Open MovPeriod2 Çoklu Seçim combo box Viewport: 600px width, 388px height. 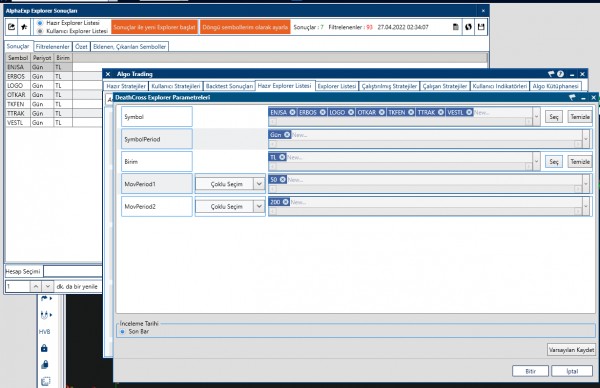(x=230, y=207)
